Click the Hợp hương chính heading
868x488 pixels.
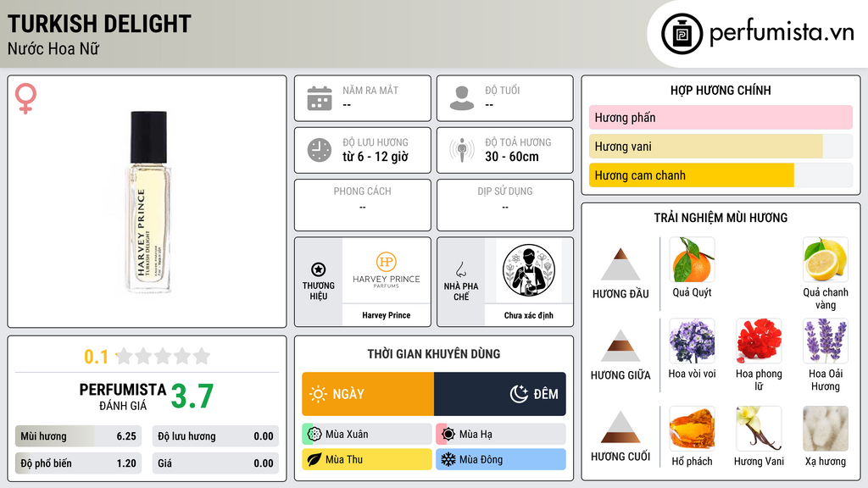pos(721,90)
